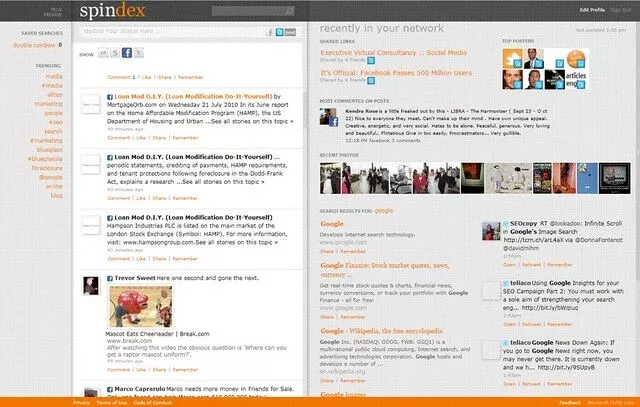Open the Mascot Eats Cheerleader video thumbnail

point(141,307)
